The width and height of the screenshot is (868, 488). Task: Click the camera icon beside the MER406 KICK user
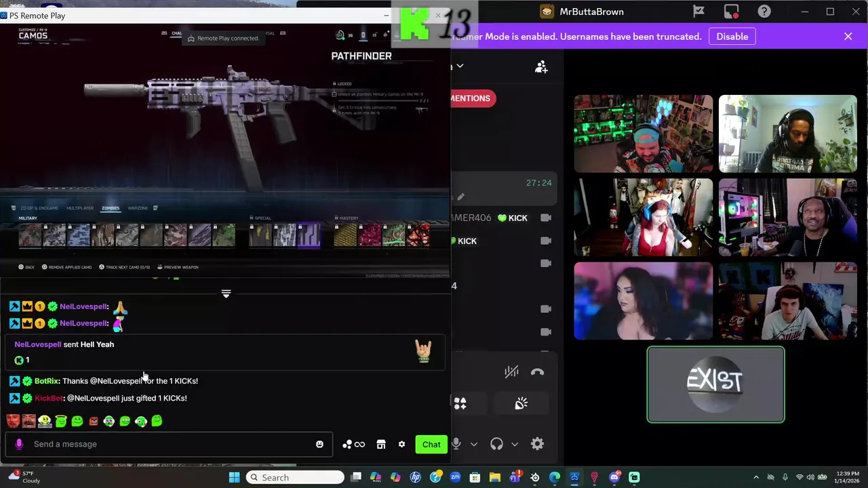546,218
